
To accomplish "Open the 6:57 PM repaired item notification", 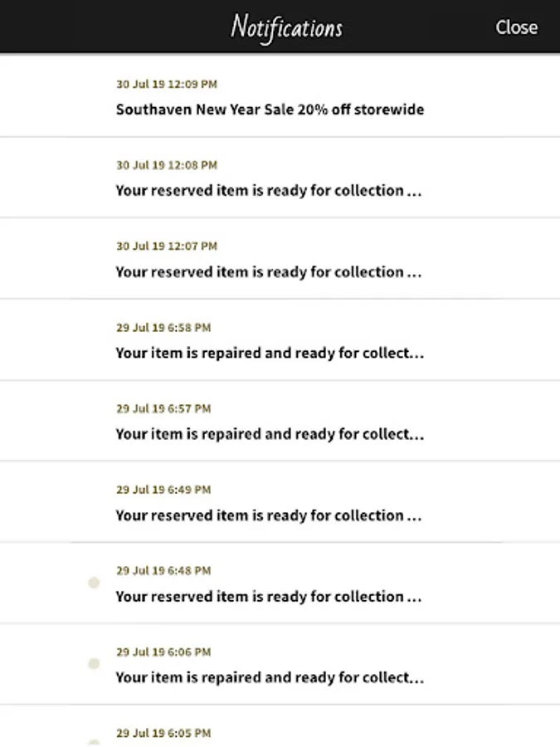I will 270,434.
